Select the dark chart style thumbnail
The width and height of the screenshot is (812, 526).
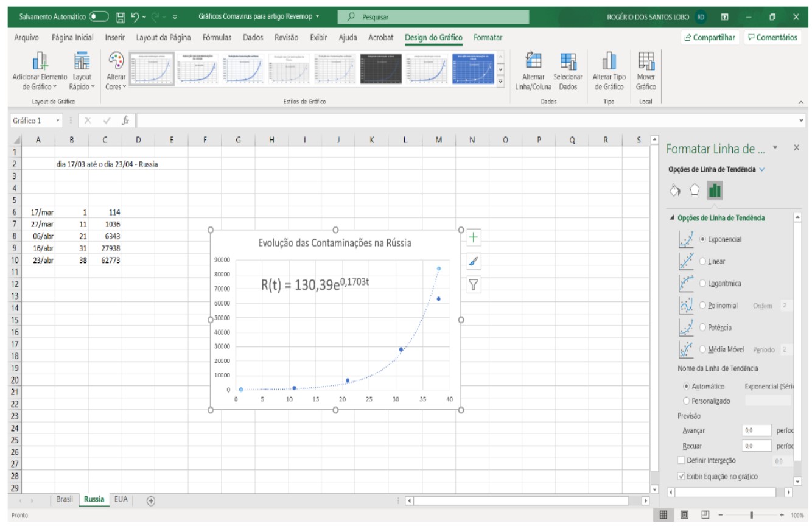tap(381, 68)
